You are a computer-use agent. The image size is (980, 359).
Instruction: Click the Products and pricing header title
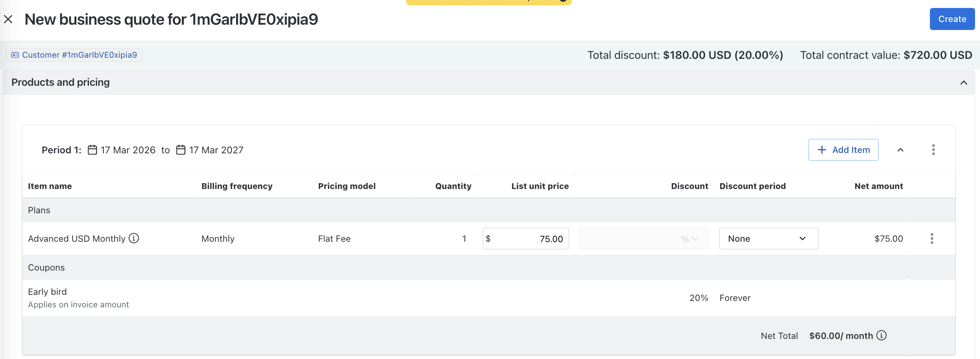[x=60, y=82]
